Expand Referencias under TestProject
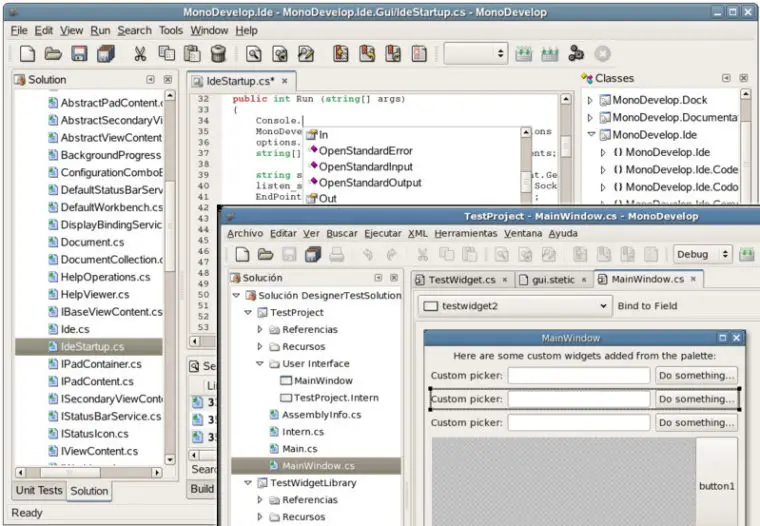This screenshot has width=760, height=526. pyautogui.click(x=260, y=329)
